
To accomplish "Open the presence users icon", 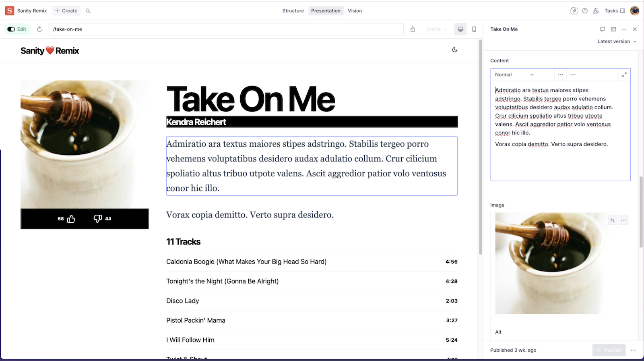I will click(x=596, y=11).
